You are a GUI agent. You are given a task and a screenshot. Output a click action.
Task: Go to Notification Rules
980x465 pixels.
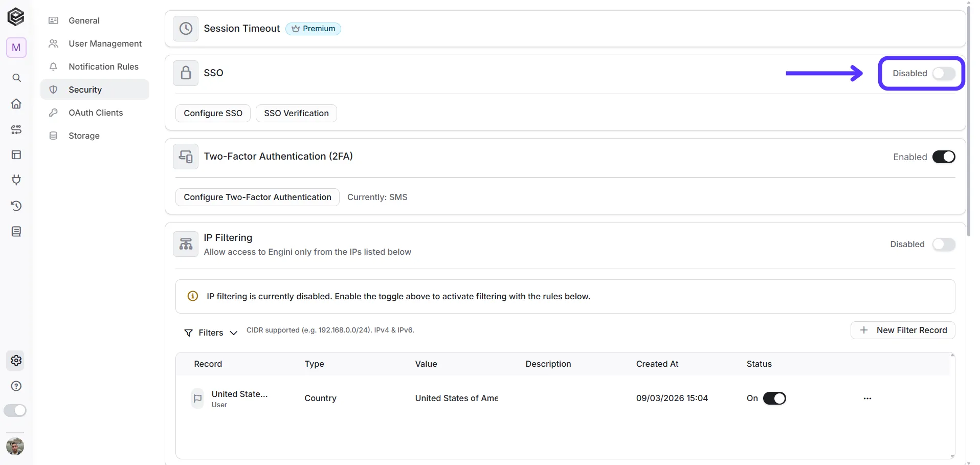pyautogui.click(x=95, y=67)
